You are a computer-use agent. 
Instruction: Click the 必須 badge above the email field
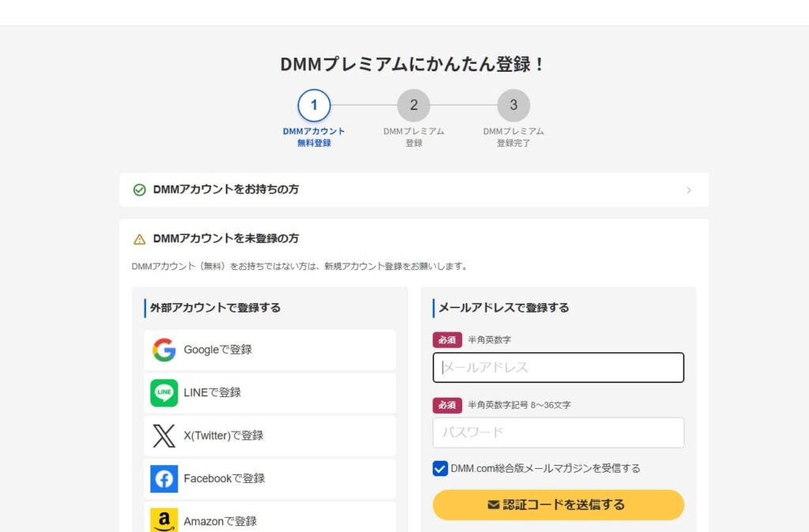(447, 340)
